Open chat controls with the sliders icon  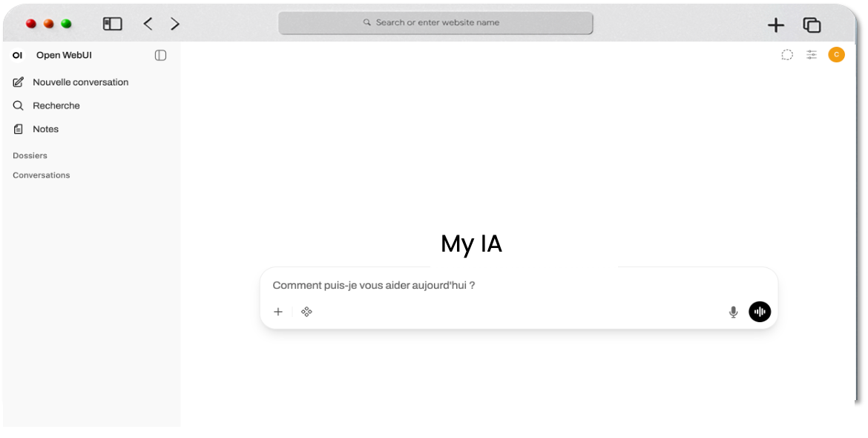[x=811, y=54]
